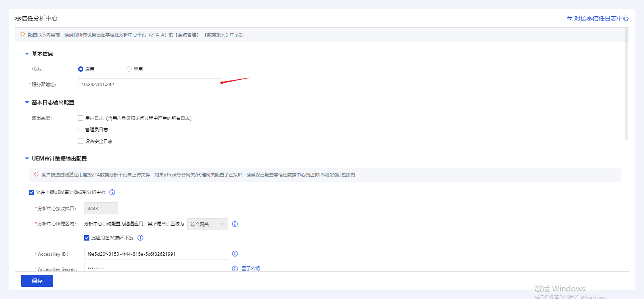The width and height of the screenshot is (644, 299).
Task: Click info icon beside 综合网关 dropdown
Action: (x=235, y=224)
